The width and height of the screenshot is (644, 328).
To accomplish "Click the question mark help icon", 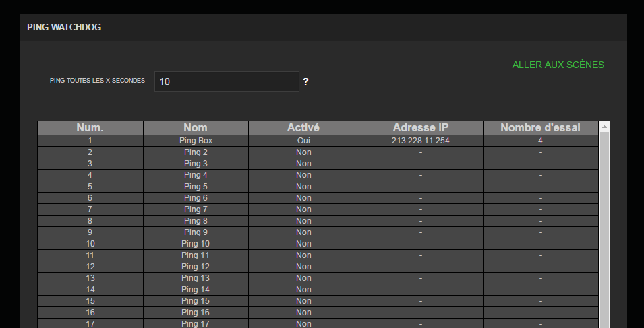I will (305, 81).
